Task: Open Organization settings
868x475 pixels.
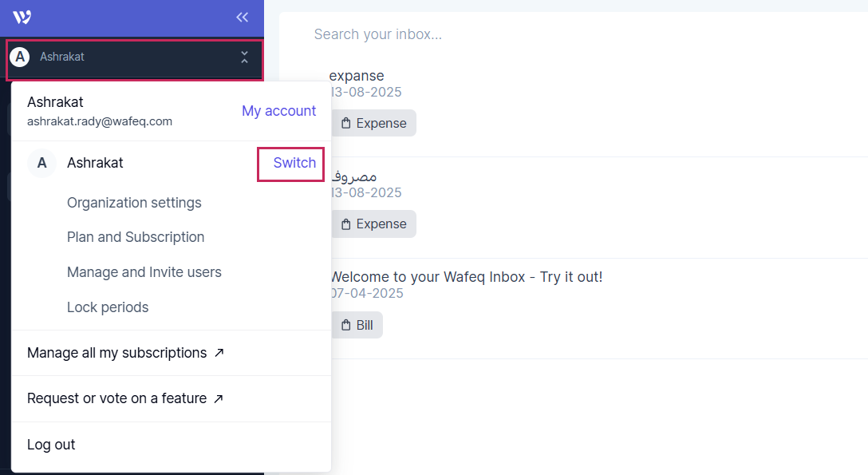Action: tap(134, 203)
